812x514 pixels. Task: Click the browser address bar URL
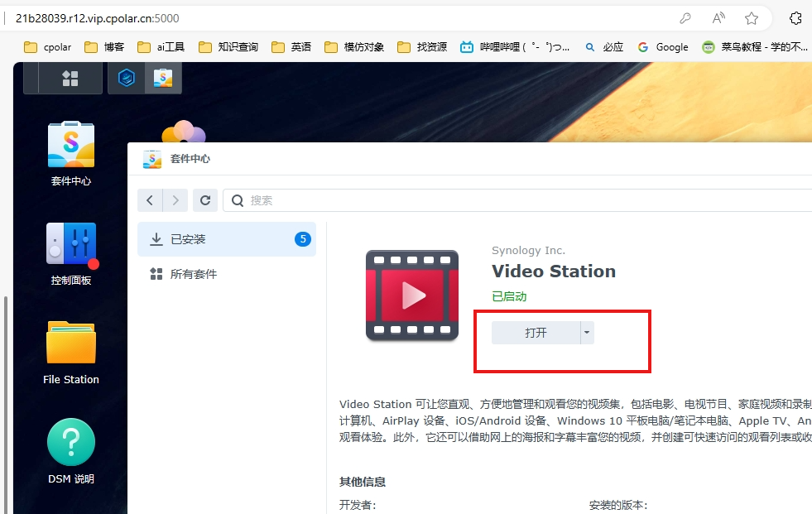click(98, 19)
